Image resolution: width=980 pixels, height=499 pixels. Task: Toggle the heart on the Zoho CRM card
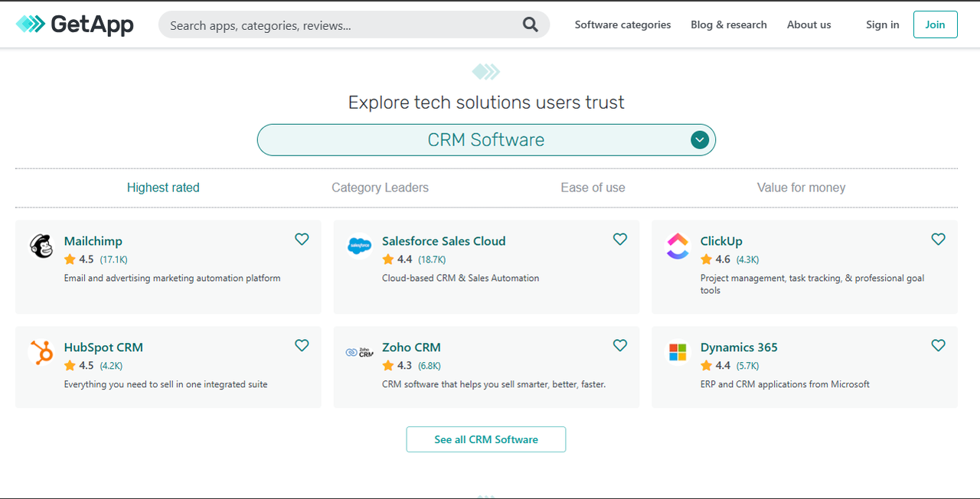coord(620,346)
